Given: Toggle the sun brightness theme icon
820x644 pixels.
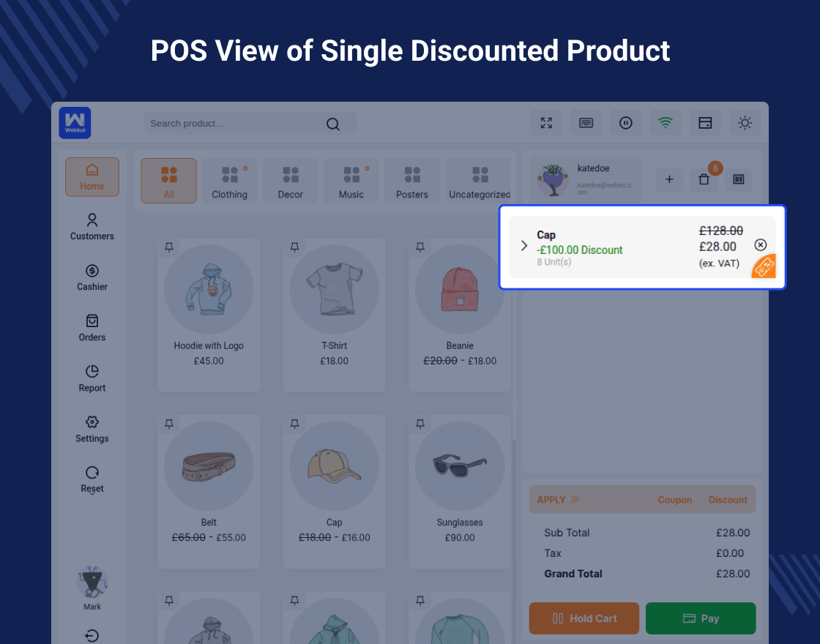Looking at the screenshot, I should pyautogui.click(x=745, y=123).
